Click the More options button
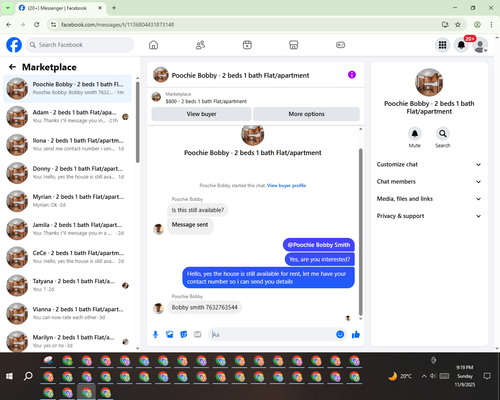Viewport: 500px width, 400px height. (x=306, y=114)
